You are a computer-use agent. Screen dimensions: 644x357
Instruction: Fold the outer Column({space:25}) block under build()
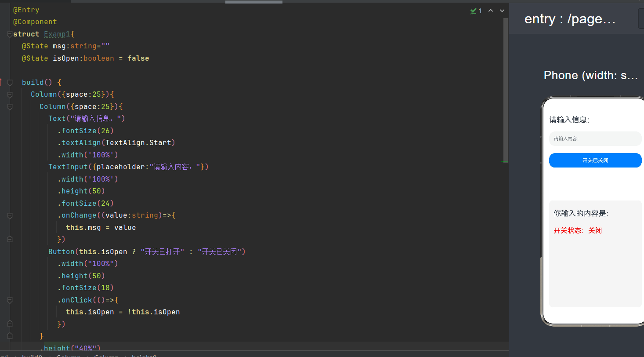pos(10,95)
